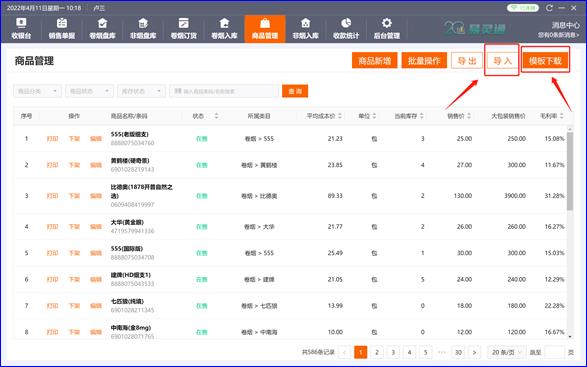Viewport: 587px width, 367px height.
Task: Open the 非烟盘库 non-tobacco stocktake module
Action: pyautogui.click(x=143, y=28)
